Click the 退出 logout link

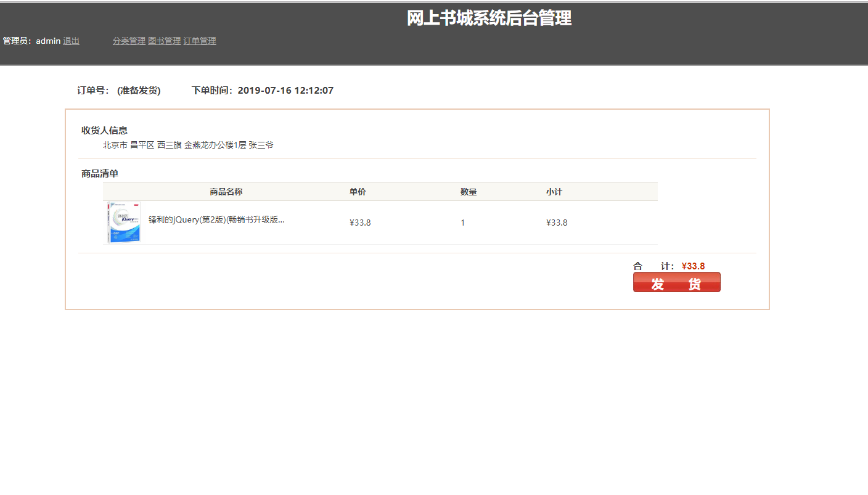(70, 41)
